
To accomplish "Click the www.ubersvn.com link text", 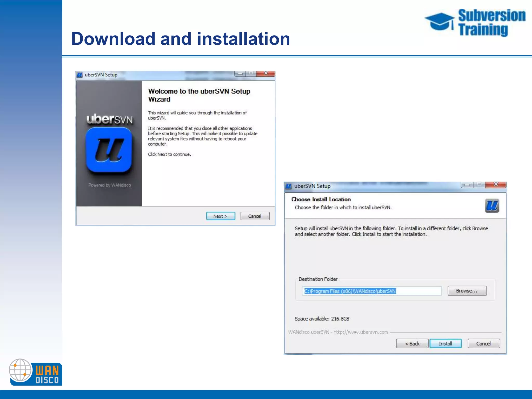I will [x=361, y=332].
